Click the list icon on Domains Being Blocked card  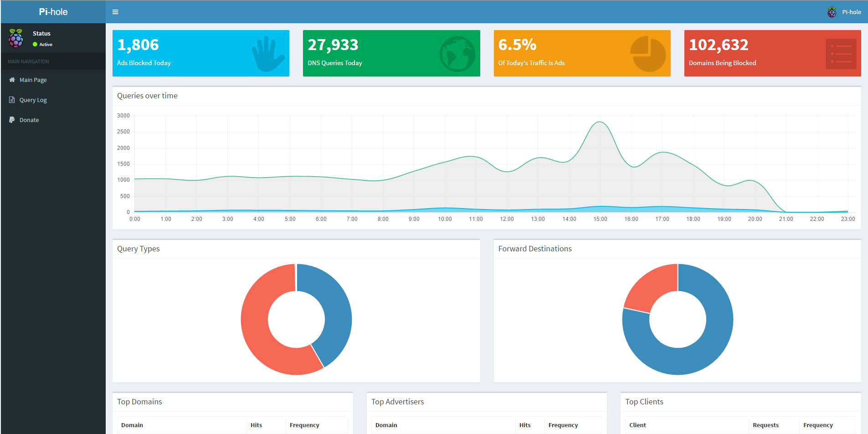coord(841,54)
